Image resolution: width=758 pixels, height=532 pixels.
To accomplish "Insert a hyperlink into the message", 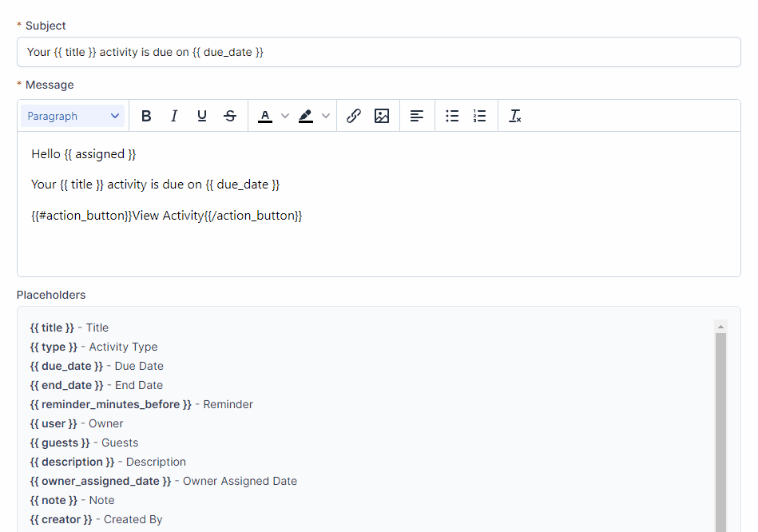I will click(x=354, y=116).
